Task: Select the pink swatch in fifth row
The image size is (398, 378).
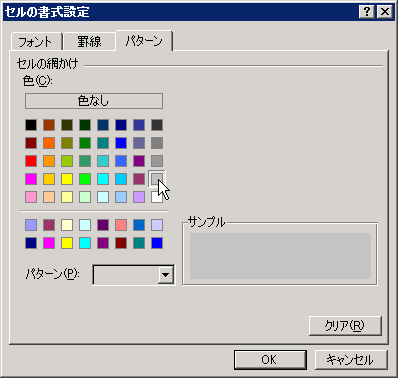Action: click(x=31, y=197)
